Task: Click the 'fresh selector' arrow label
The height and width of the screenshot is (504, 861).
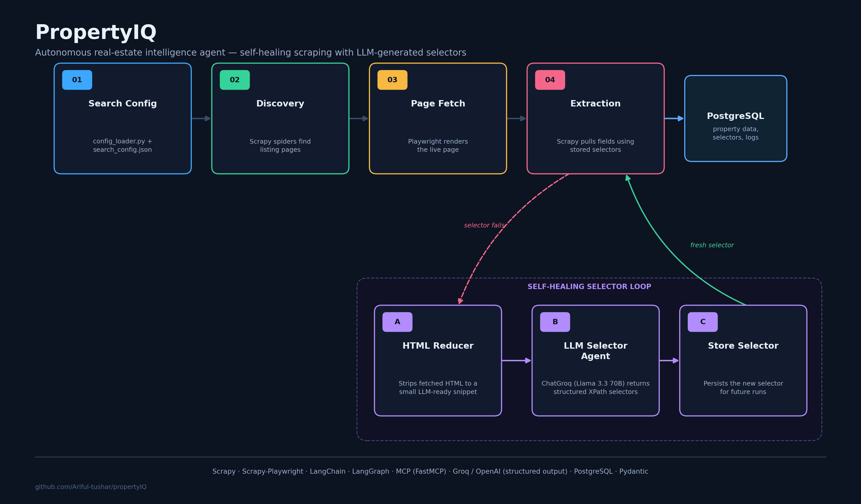Action: coord(712,245)
